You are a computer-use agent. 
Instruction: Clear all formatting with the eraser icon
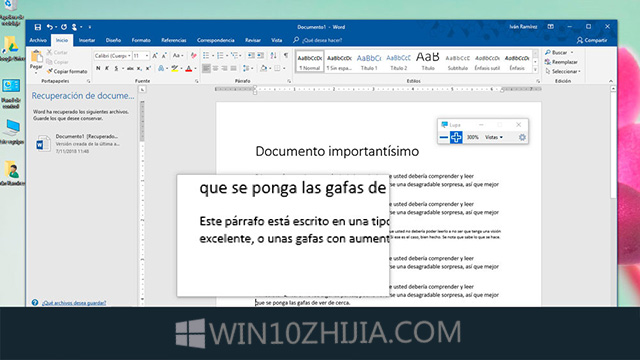tap(193, 56)
